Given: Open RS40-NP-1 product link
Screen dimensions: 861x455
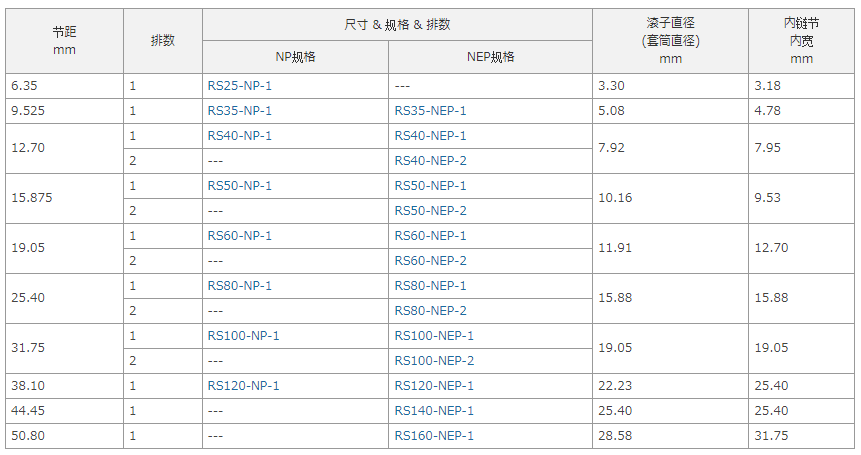Looking at the screenshot, I should 239,136.
